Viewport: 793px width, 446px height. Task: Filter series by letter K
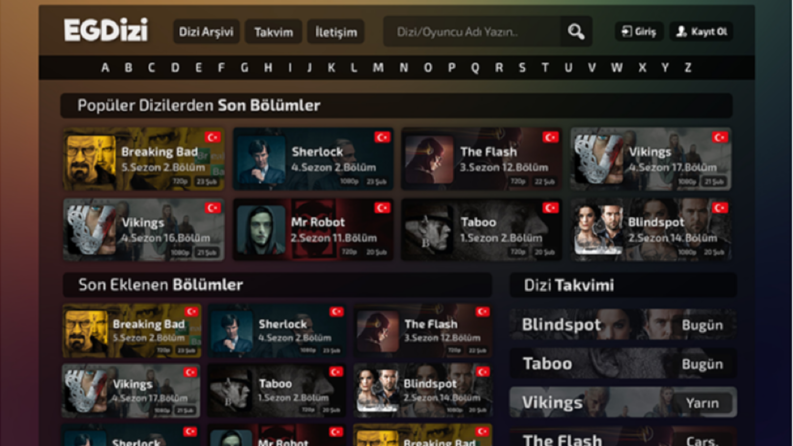click(331, 68)
